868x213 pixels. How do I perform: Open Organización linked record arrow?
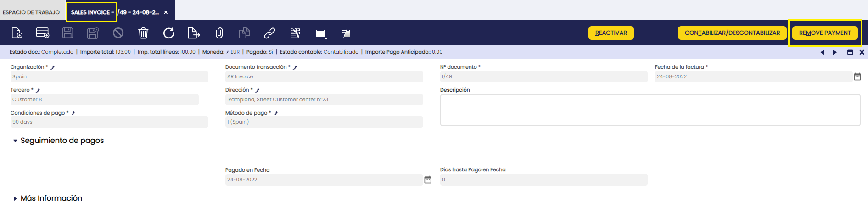tap(52, 67)
